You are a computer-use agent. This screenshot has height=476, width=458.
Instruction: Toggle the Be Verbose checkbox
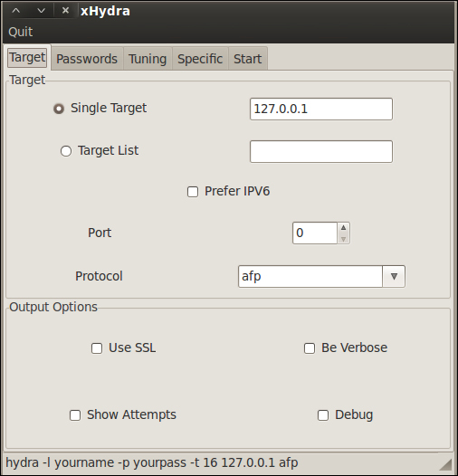tap(310, 348)
